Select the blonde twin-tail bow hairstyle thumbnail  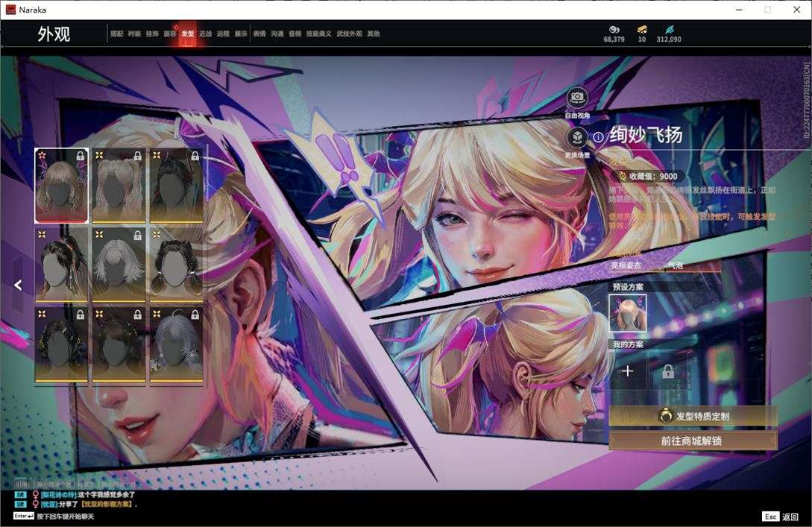119,186
